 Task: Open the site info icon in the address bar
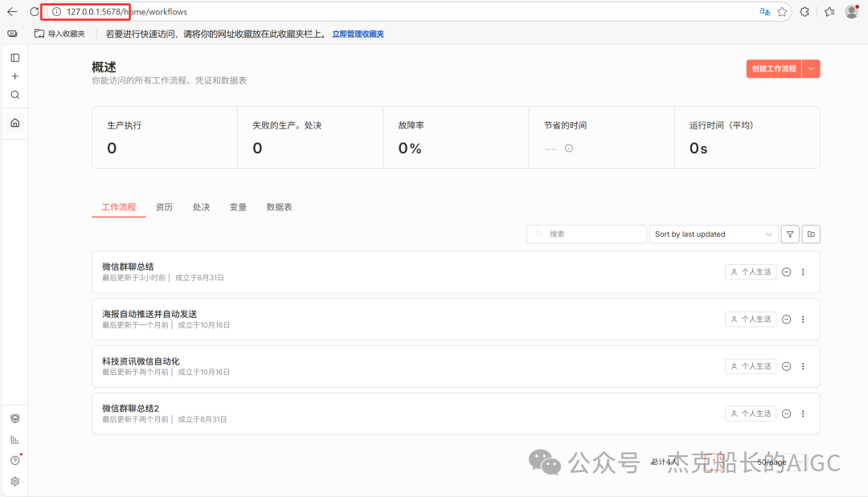56,11
